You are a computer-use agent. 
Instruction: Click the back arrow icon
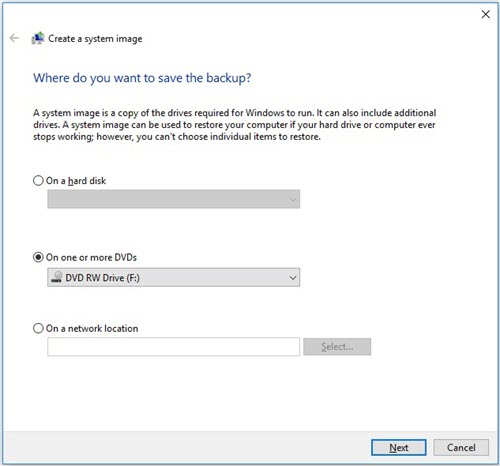pos(14,38)
